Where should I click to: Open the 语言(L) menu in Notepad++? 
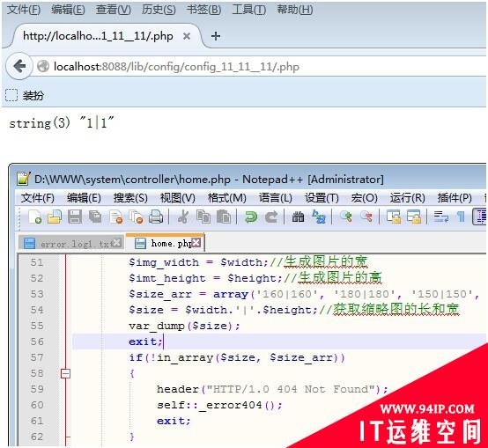point(275,198)
